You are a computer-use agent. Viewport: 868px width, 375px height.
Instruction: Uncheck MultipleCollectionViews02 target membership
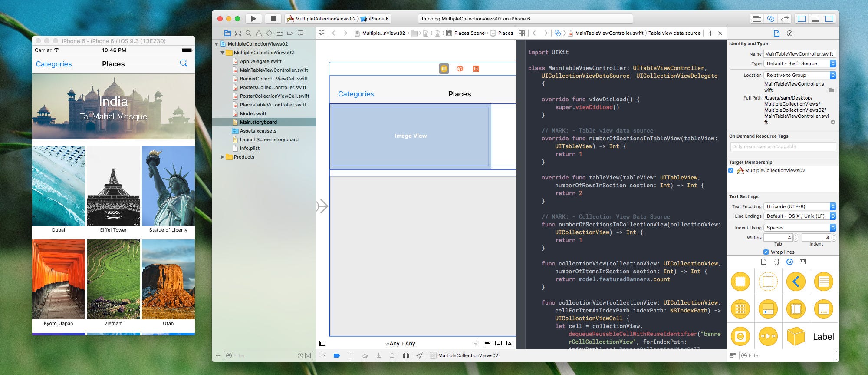[x=731, y=170]
